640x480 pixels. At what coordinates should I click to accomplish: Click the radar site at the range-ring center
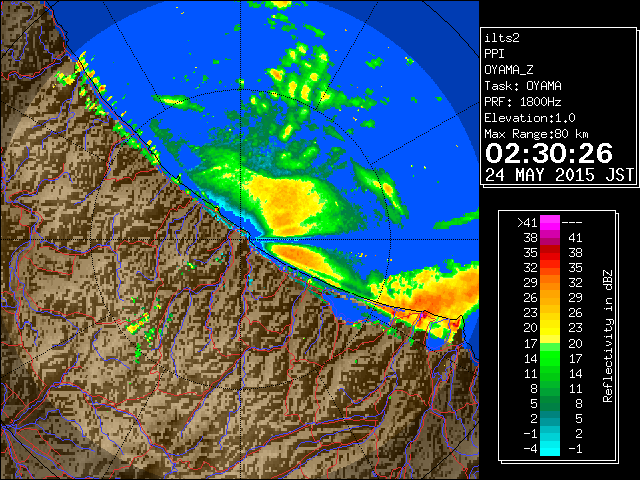click(x=241, y=239)
